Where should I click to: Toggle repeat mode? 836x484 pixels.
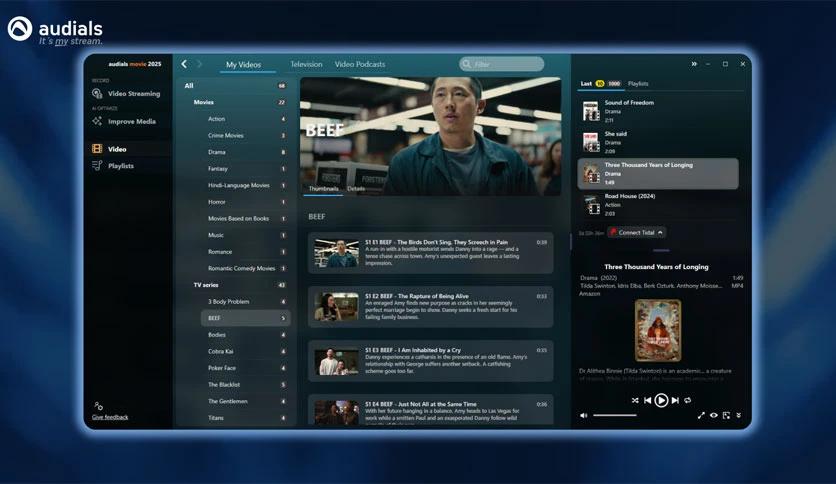tap(688, 400)
